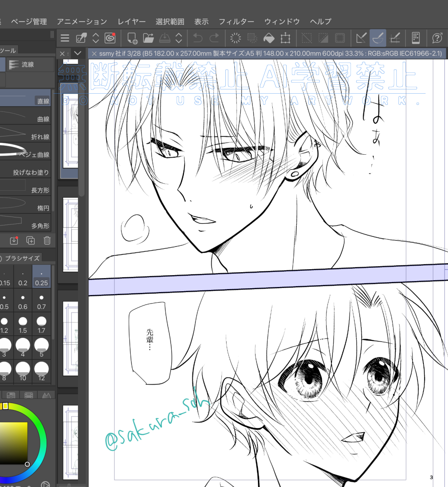Open the ページ管理 menu

click(29, 22)
